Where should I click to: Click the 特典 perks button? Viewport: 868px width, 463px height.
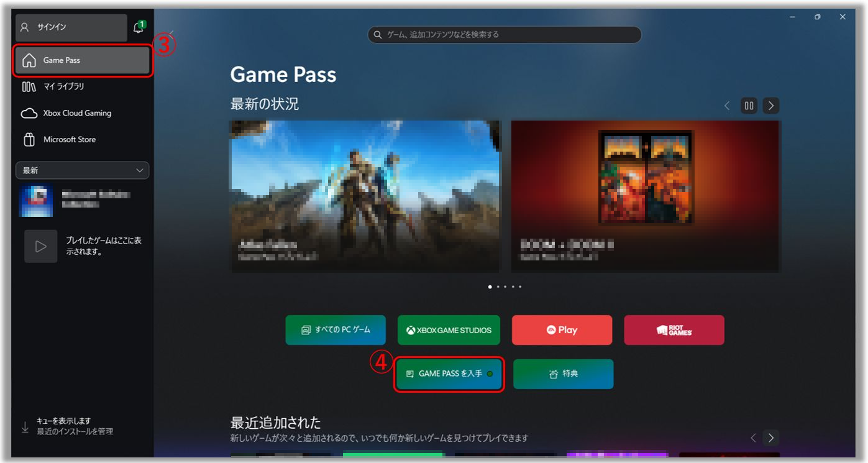tap(564, 374)
